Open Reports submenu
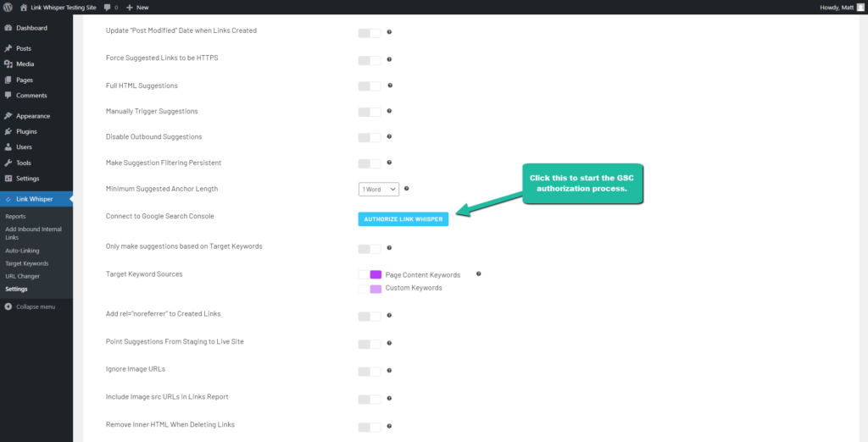 point(15,216)
